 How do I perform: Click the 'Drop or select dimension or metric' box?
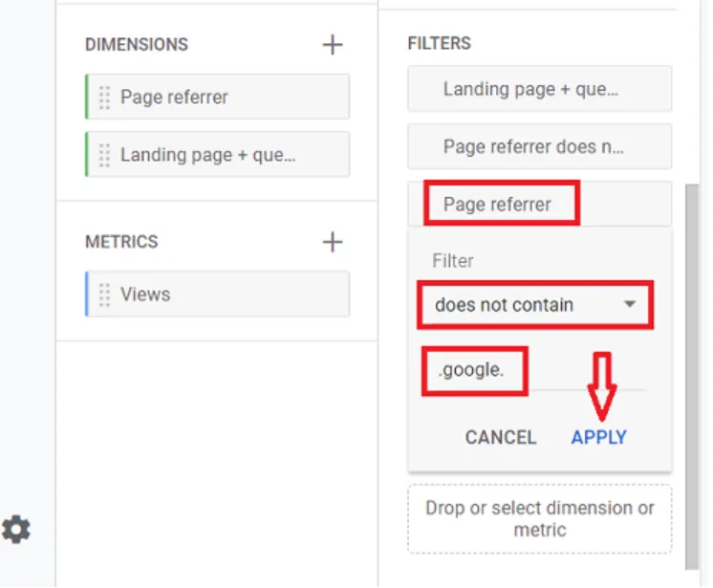(539, 519)
